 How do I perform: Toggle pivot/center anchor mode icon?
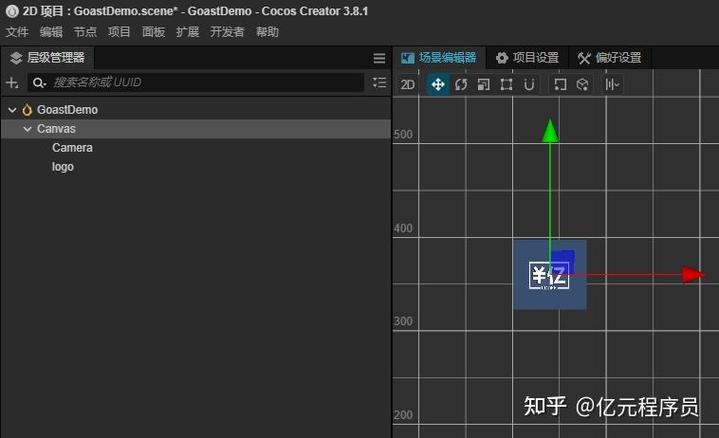560,84
